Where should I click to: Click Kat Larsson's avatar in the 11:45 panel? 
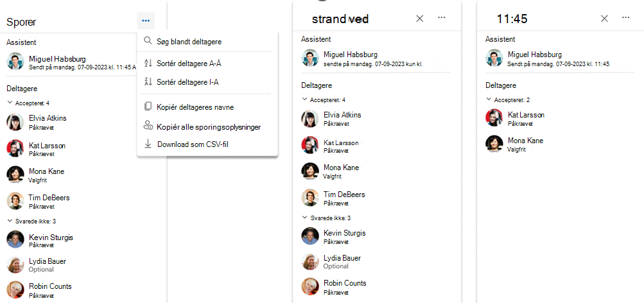pyautogui.click(x=494, y=118)
